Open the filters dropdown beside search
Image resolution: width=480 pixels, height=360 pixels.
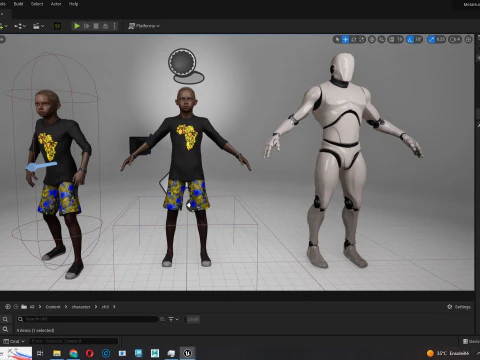pyautogui.click(x=173, y=319)
